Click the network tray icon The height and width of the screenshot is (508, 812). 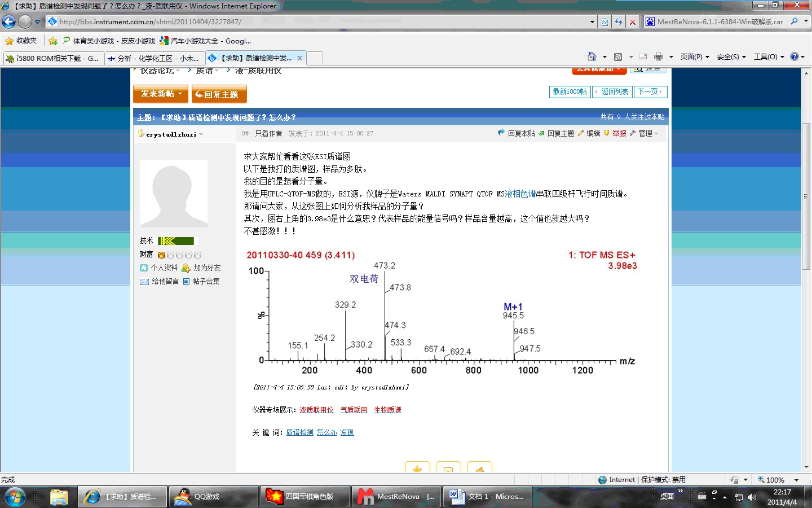click(738, 497)
